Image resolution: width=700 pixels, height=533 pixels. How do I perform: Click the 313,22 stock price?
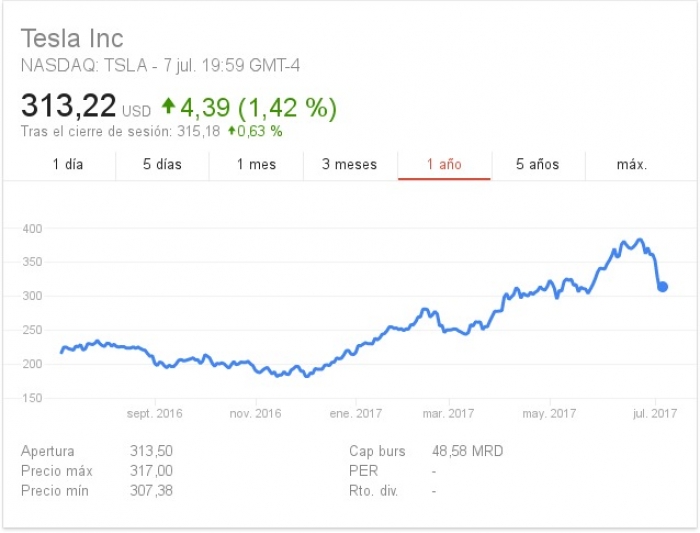68,106
